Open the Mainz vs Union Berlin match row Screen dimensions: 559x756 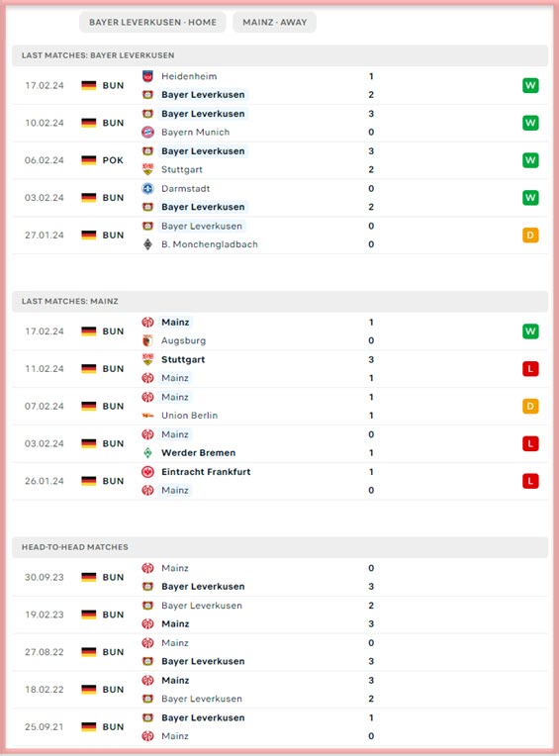pos(280,406)
